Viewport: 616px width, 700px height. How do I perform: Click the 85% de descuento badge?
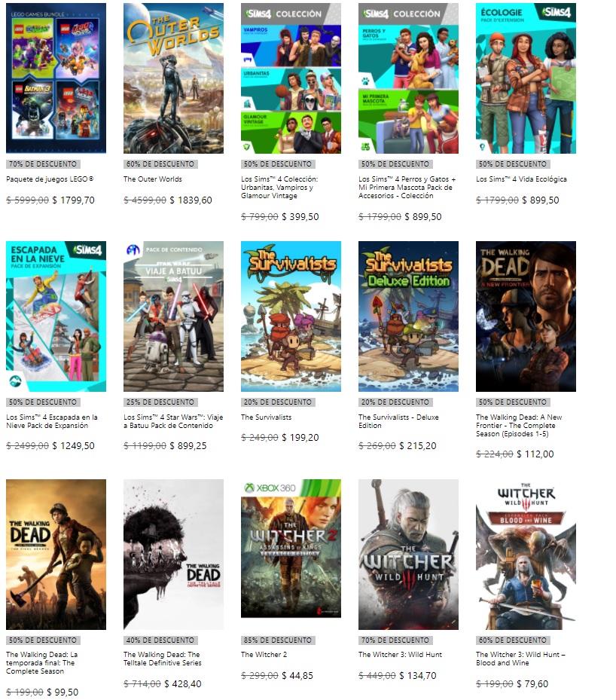pyautogui.click(x=278, y=640)
